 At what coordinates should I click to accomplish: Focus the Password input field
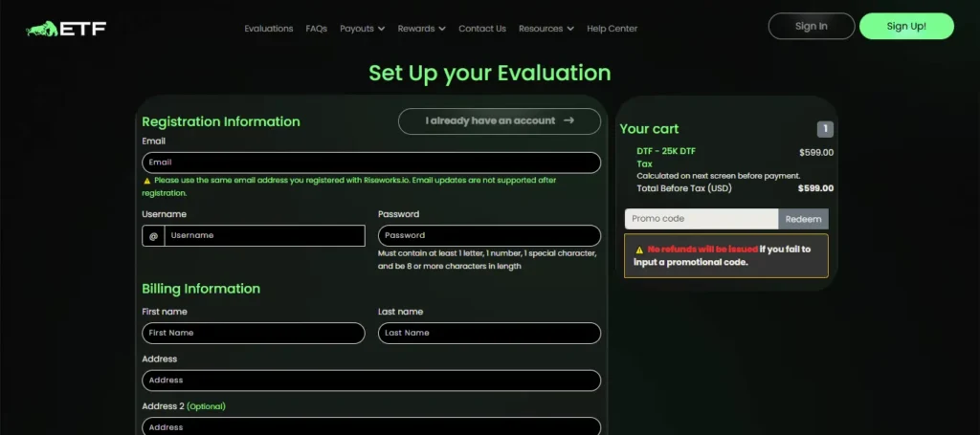coord(489,236)
